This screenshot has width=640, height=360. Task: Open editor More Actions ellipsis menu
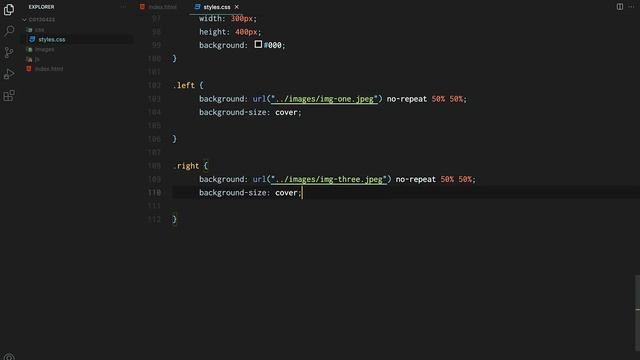pyautogui.click(x=631, y=7)
